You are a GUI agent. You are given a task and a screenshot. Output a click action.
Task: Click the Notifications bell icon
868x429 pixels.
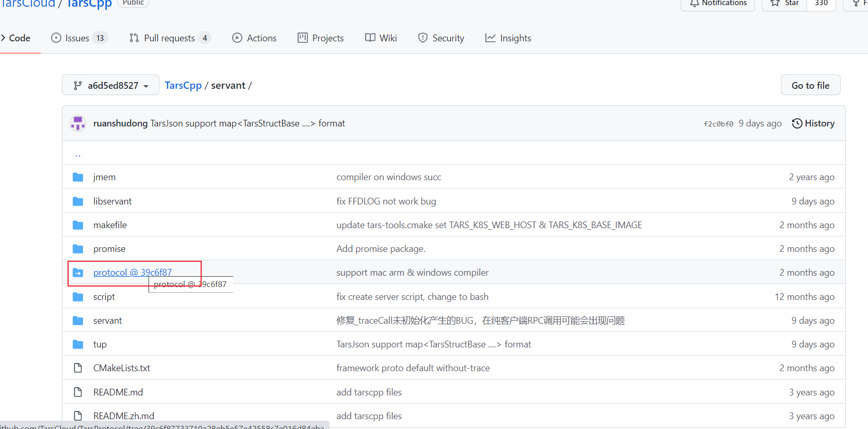(695, 3)
